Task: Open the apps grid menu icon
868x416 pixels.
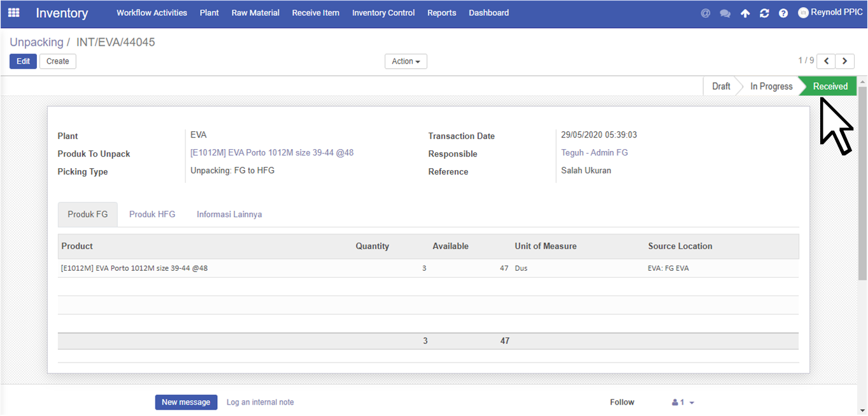Action: (x=13, y=13)
